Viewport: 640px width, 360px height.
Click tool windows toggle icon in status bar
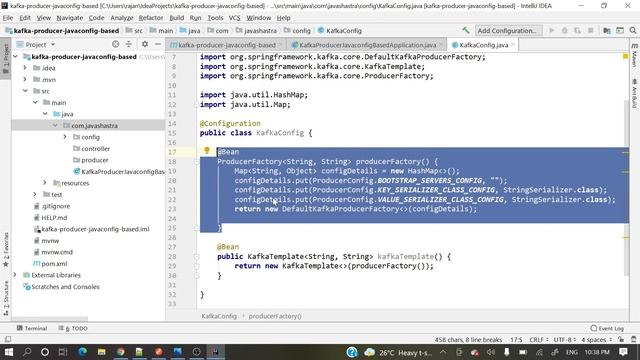[8, 340]
